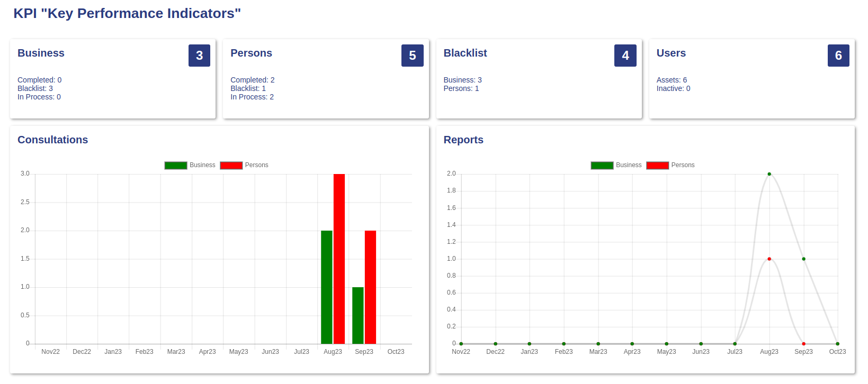868x384 pixels.
Task: Click the Aug23 Persons red point in Reports
Action: pos(769,259)
